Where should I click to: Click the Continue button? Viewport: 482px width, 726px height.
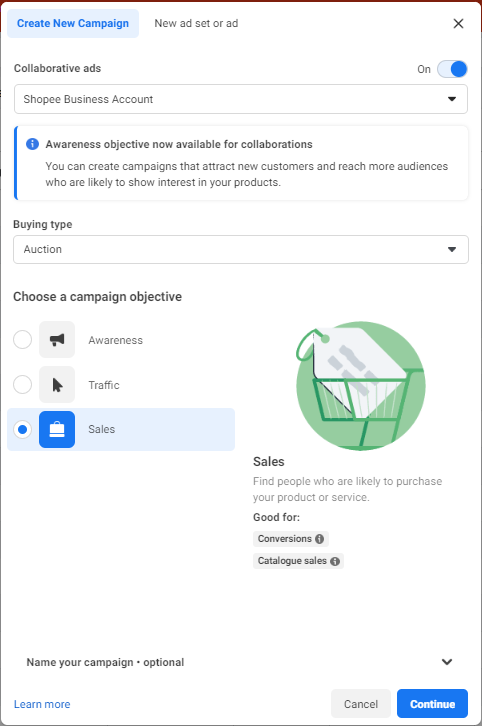click(432, 704)
